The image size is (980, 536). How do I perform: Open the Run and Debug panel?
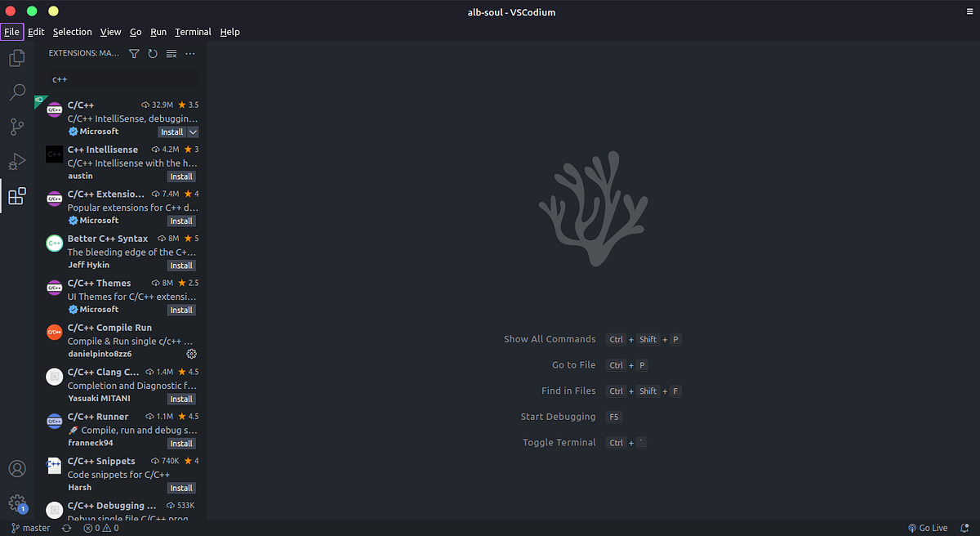[x=17, y=161]
